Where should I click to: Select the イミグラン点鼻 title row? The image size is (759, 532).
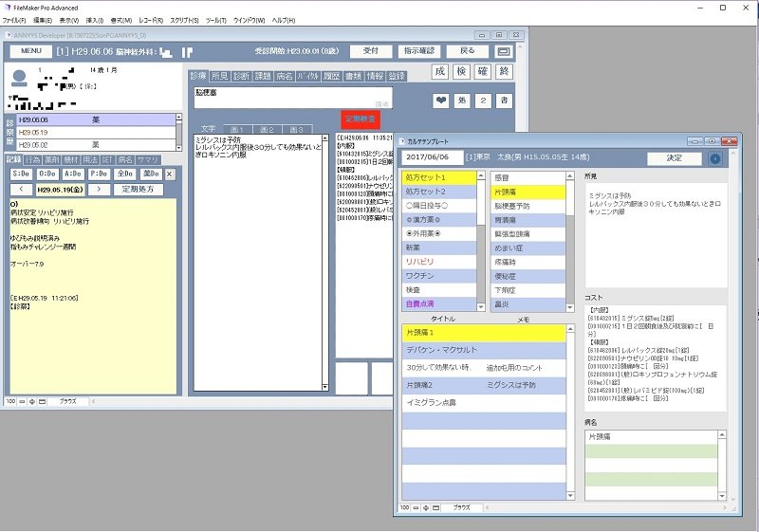tap(484, 402)
